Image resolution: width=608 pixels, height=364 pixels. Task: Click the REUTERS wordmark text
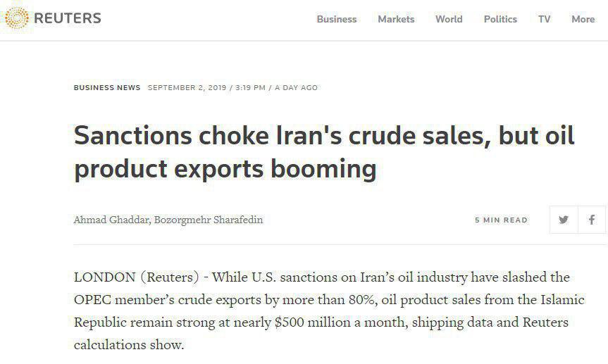coord(68,18)
